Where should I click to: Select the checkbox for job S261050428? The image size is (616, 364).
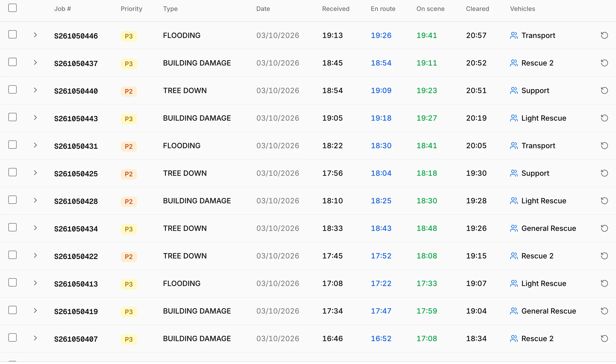(13, 200)
